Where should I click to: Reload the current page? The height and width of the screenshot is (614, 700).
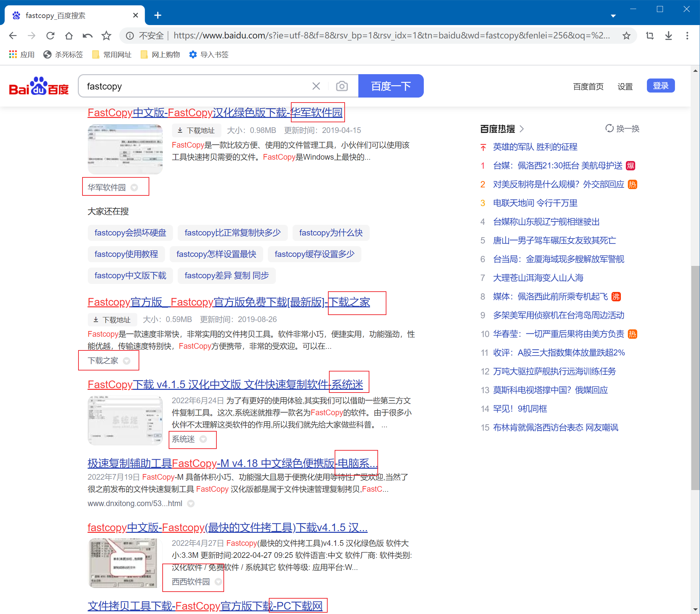pyautogui.click(x=50, y=35)
